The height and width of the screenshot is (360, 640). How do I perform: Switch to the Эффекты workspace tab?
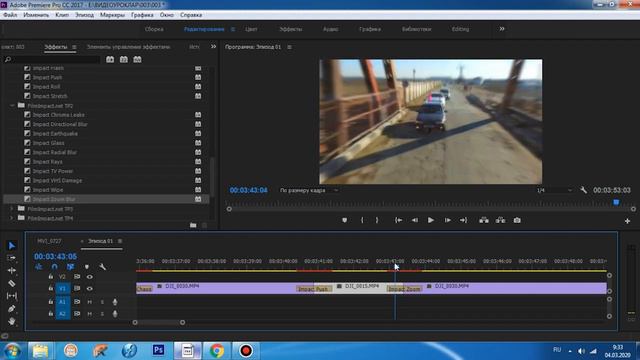click(x=291, y=29)
